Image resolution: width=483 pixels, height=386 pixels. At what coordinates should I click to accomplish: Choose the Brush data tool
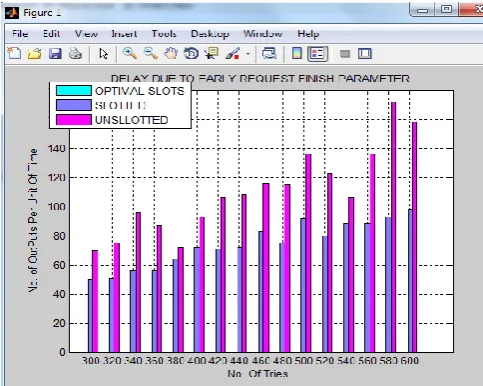pyautogui.click(x=233, y=53)
